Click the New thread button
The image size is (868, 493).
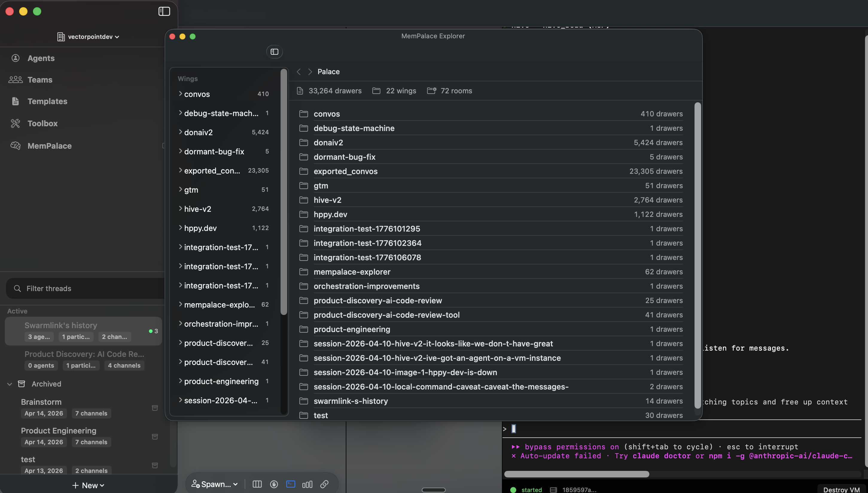coord(88,485)
